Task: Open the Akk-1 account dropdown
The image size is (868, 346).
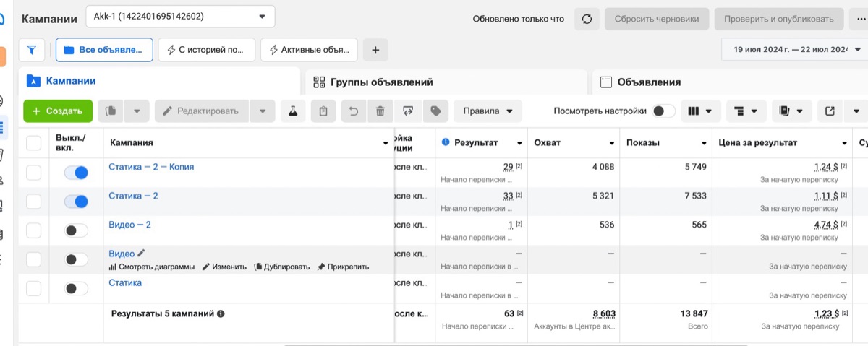Action: click(180, 16)
